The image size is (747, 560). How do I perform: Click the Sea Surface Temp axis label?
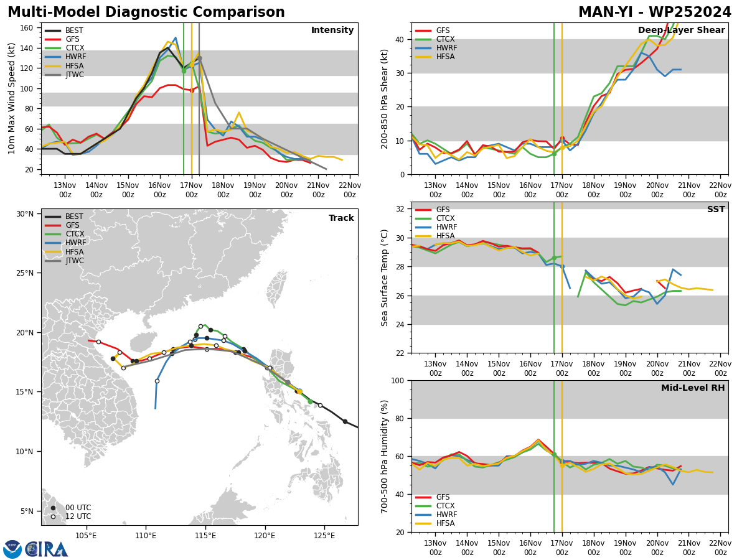[385, 278]
